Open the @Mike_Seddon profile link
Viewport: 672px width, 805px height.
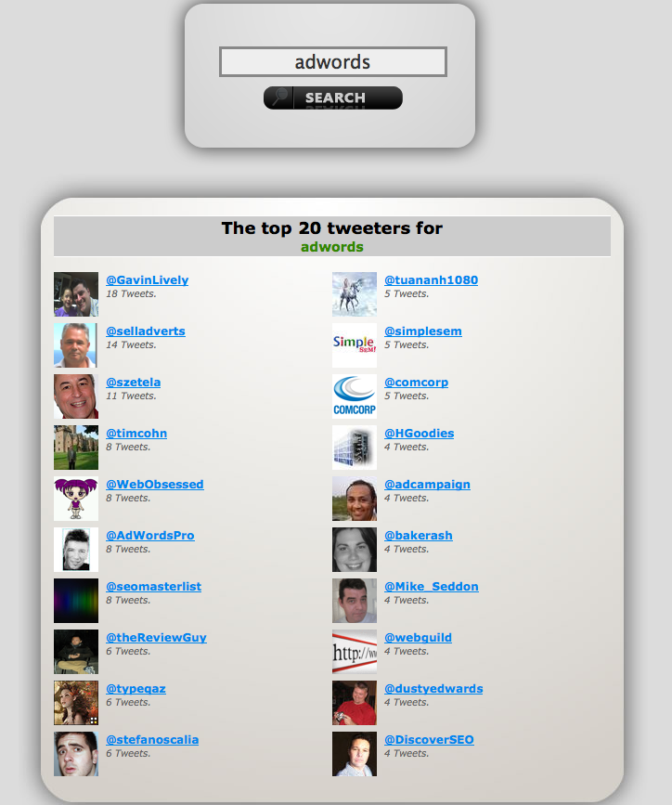(432, 586)
